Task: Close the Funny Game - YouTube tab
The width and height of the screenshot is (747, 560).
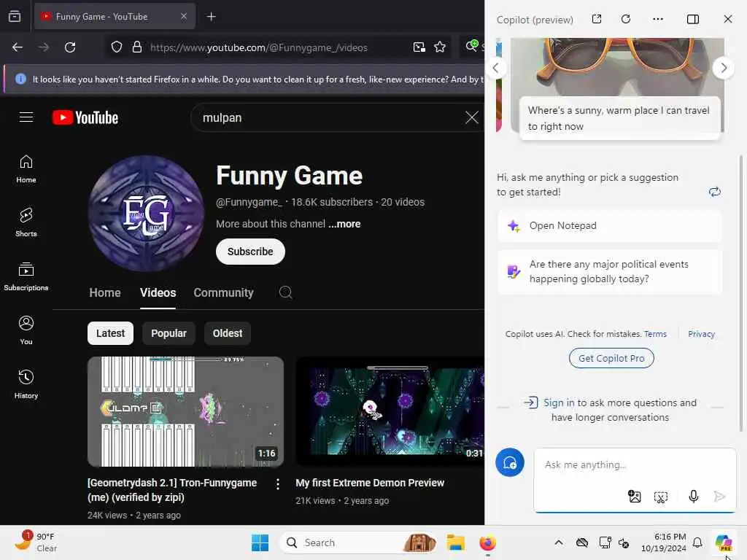Action: click(184, 17)
